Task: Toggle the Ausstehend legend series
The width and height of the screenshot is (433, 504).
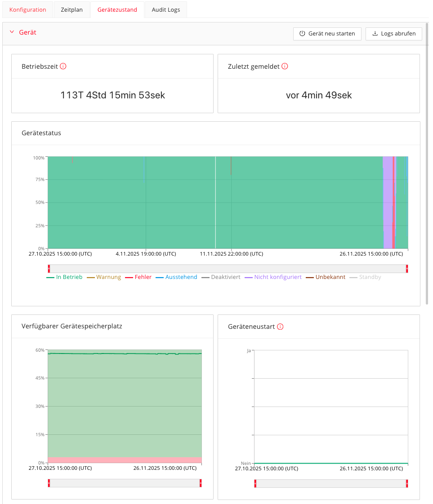Action: pos(176,277)
